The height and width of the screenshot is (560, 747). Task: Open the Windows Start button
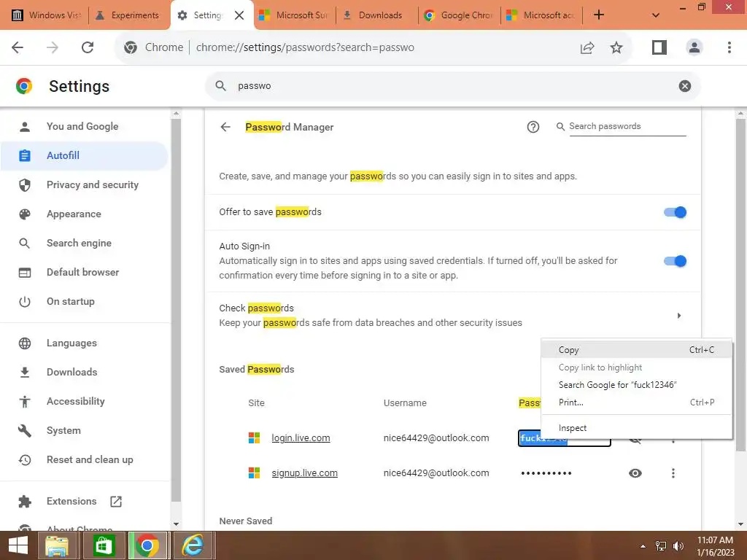pyautogui.click(x=18, y=545)
